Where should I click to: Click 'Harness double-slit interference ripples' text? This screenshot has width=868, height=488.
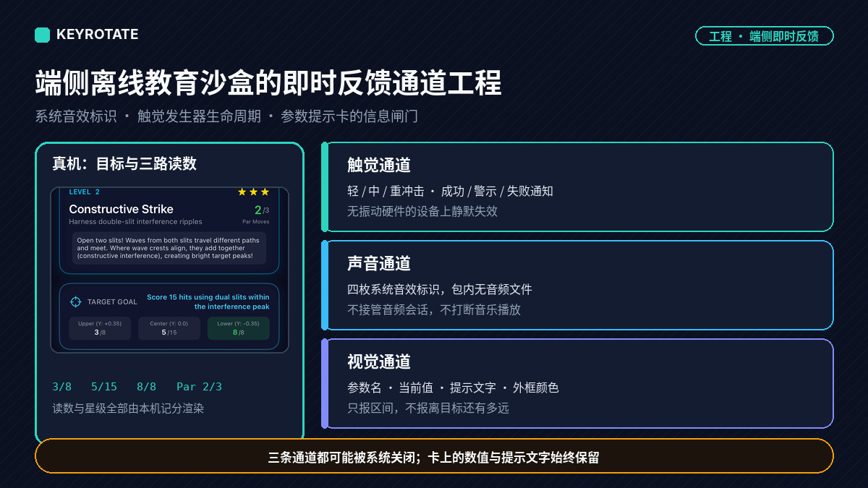[x=135, y=221]
